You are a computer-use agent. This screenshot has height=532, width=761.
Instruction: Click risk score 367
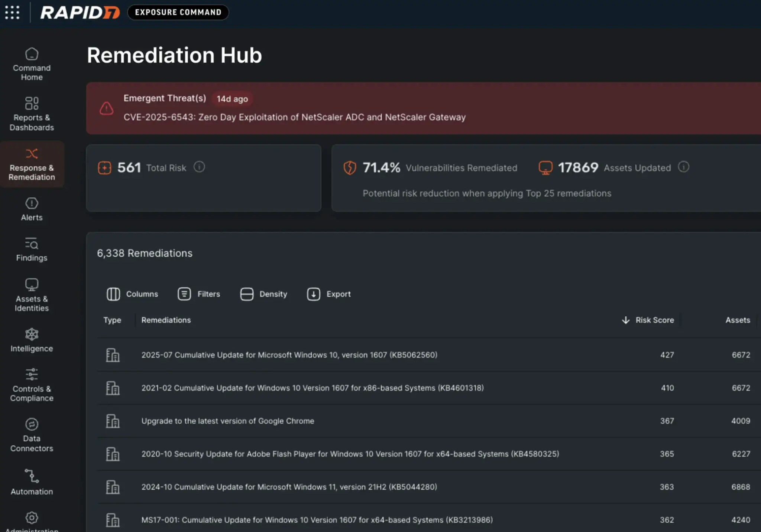667,421
